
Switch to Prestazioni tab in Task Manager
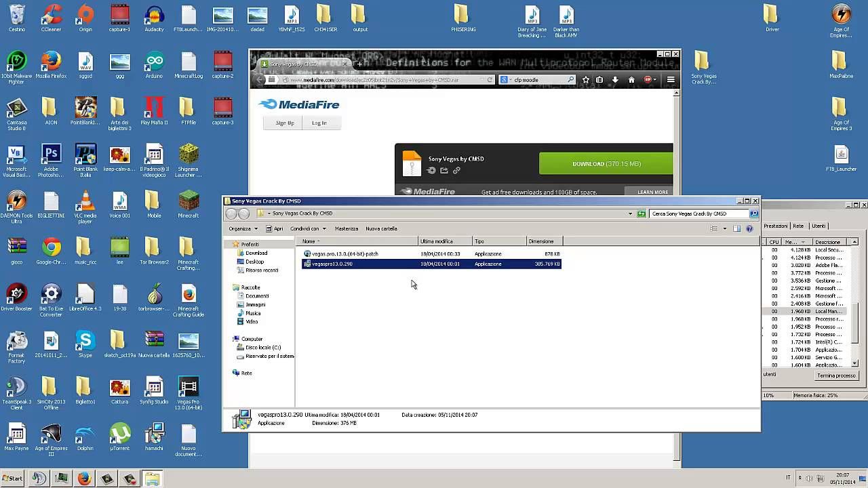[776, 226]
